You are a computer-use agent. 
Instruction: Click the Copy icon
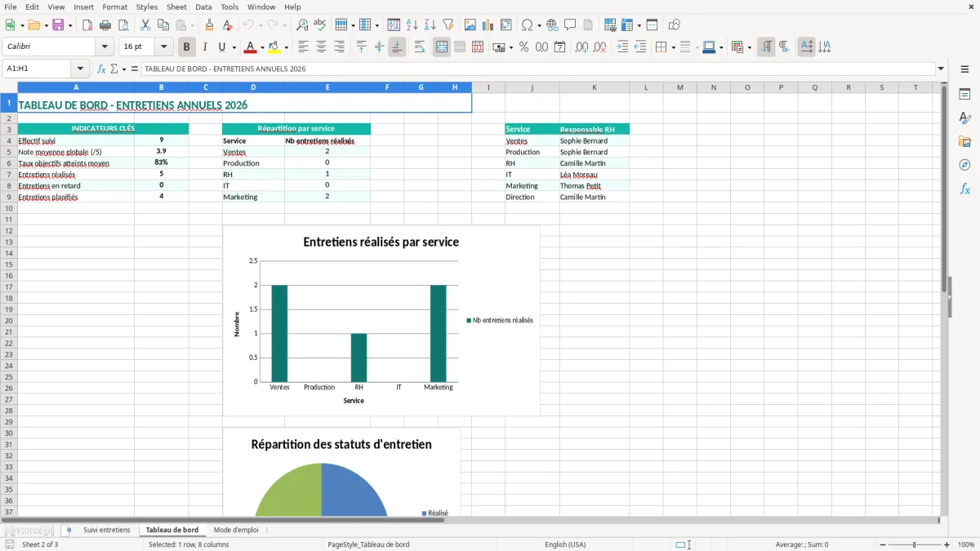[163, 25]
